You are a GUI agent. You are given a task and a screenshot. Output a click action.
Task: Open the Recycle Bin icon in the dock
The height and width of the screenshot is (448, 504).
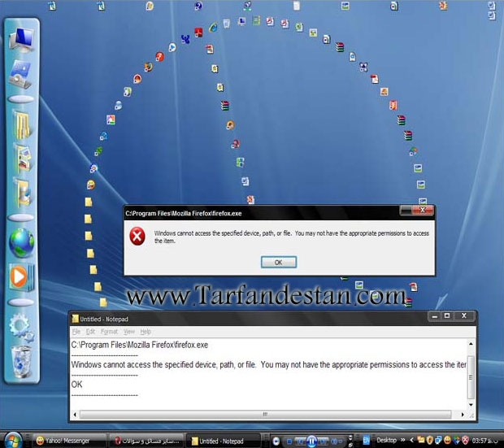[x=22, y=362]
